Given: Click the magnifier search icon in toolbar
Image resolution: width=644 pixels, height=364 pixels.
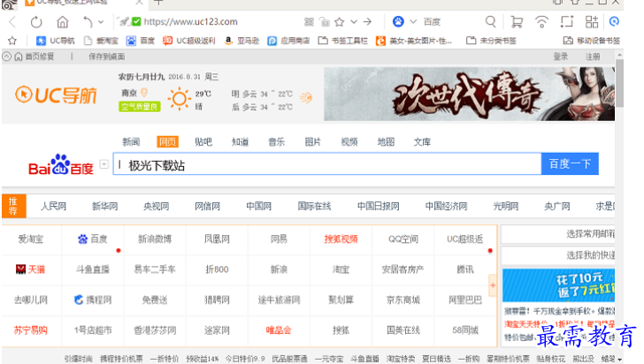Looking at the screenshot, I should coord(490,21).
